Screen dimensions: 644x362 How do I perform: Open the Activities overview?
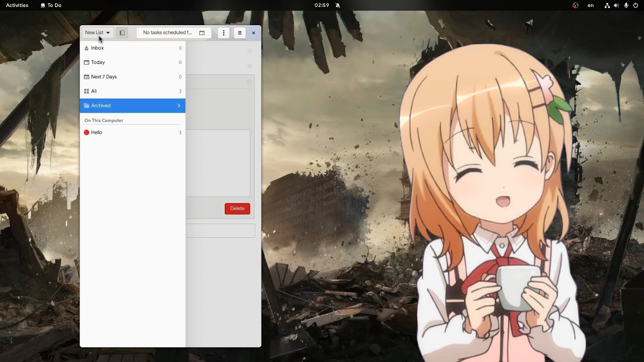coord(17,5)
